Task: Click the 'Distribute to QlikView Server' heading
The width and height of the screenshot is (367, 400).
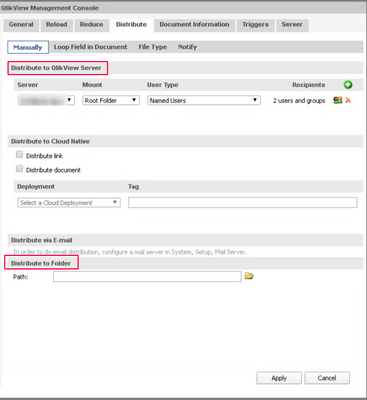Action: pos(56,68)
